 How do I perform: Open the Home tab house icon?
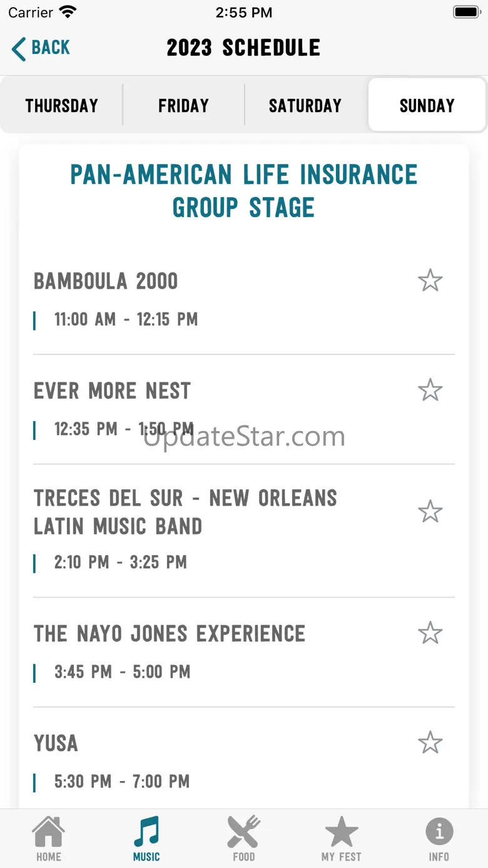click(48, 832)
